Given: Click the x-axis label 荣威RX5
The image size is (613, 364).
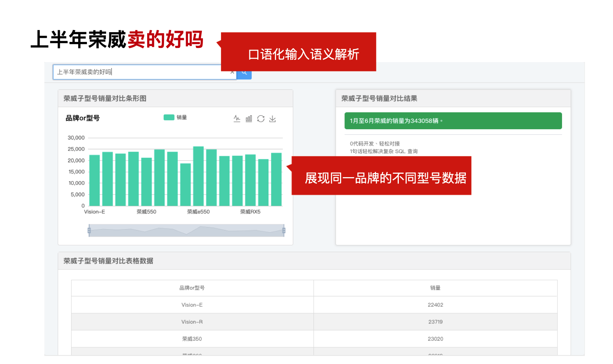Looking at the screenshot, I should click(x=250, y=212).
